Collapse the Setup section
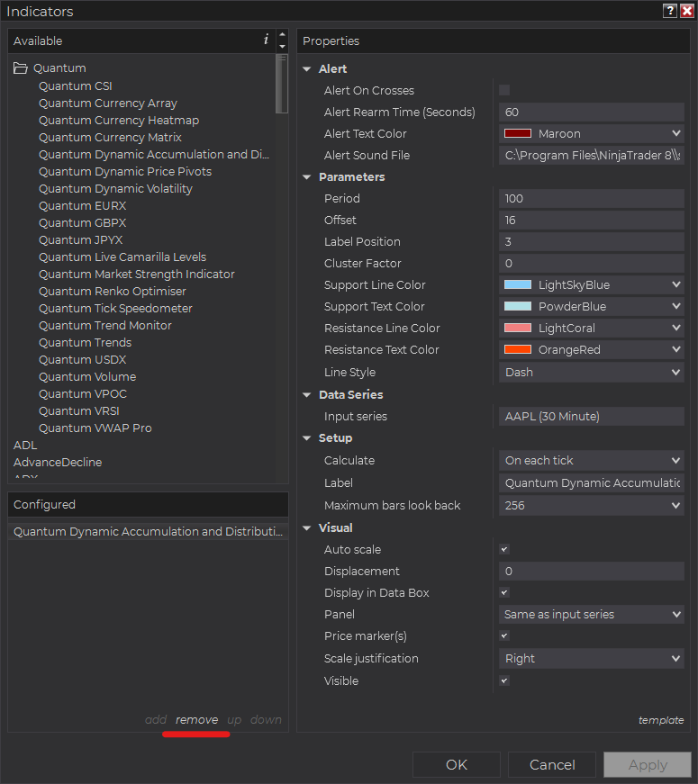The width and height of the screenshot is (698, 784). [x=307, y=438]
